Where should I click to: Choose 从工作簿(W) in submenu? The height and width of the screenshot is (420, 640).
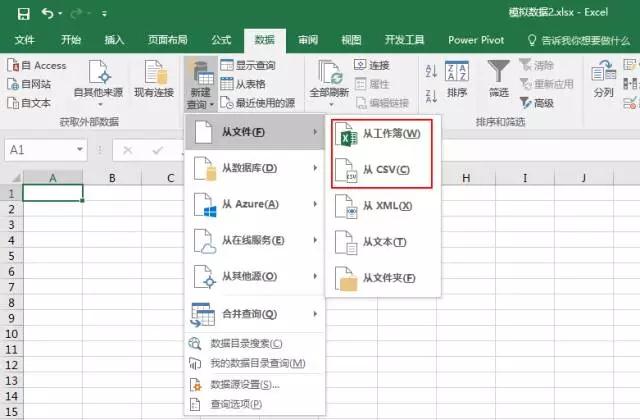point(382,134)
